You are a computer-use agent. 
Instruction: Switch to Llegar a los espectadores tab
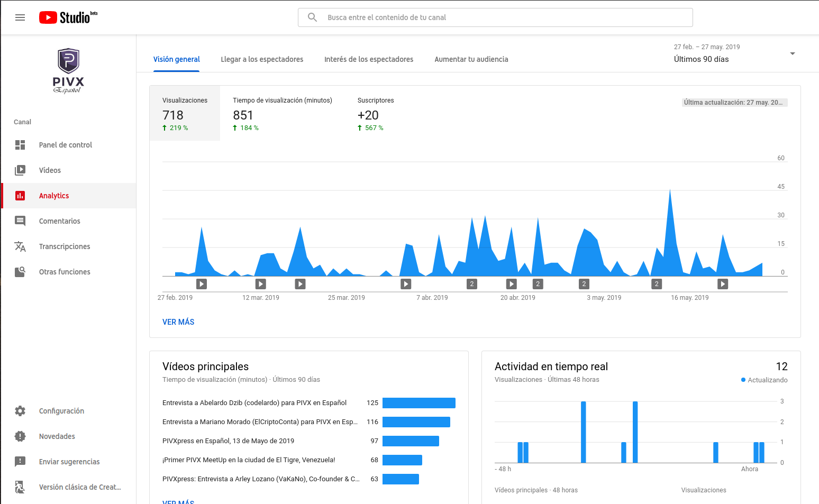pyautogui.click(x=262, y=59)
